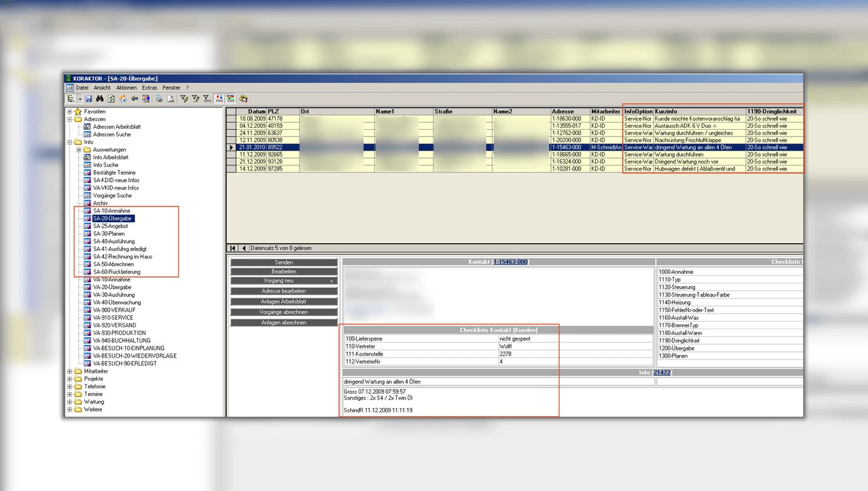Expand the Auswertungen folder node
868x491 pixels.
click(x=79, y=150)
